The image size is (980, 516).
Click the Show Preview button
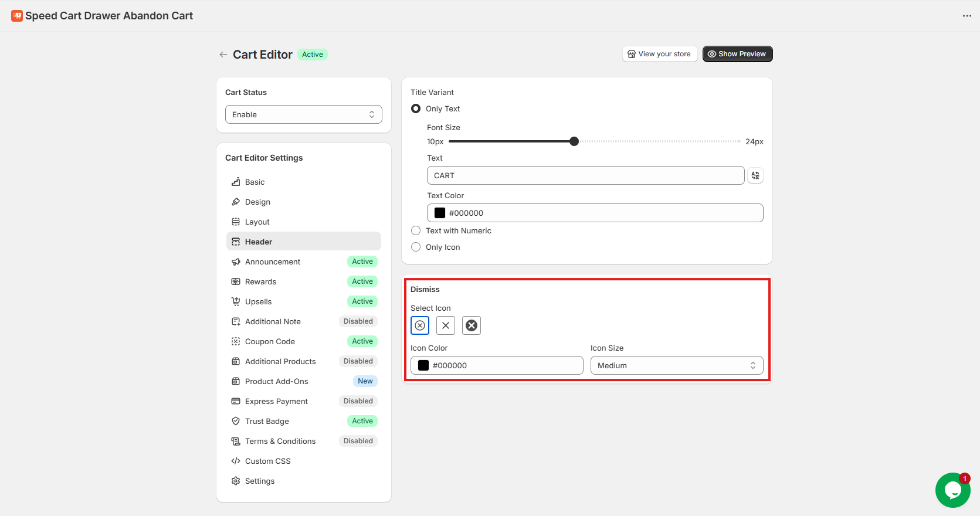(x=737, y=54)
